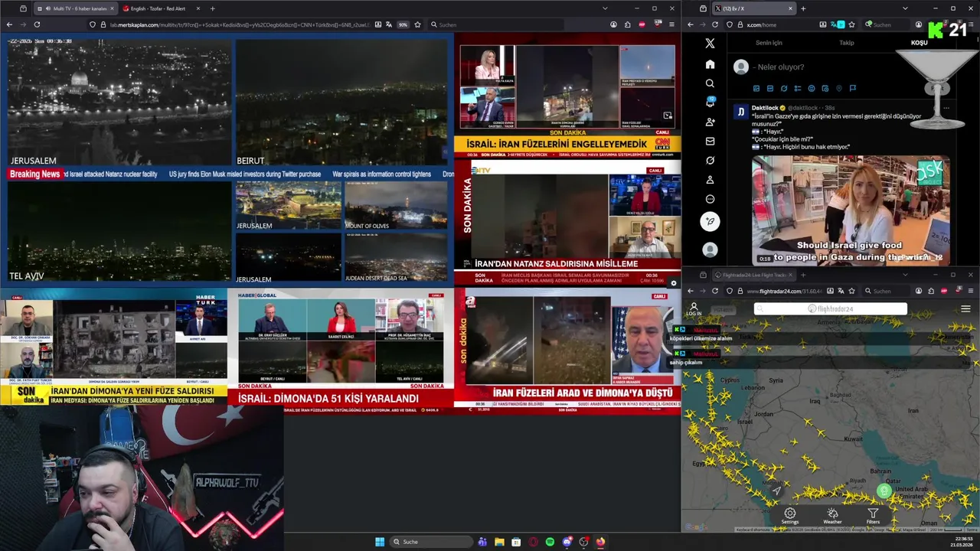Click the Haber Global stream panel
Screen dimensions: 980x551
click(340, 350)
